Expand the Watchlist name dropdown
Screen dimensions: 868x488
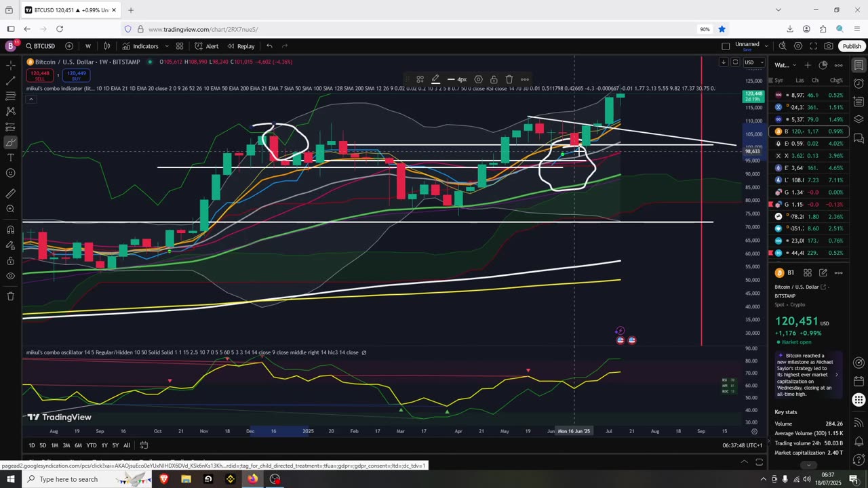click(785, 65)
